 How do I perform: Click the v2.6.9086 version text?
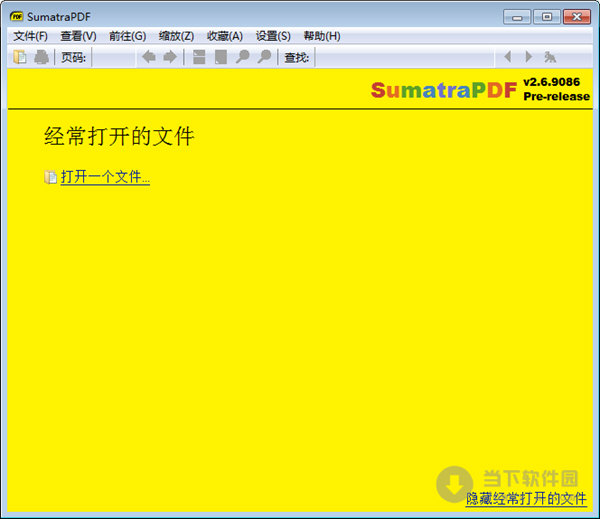pos(551,82)
